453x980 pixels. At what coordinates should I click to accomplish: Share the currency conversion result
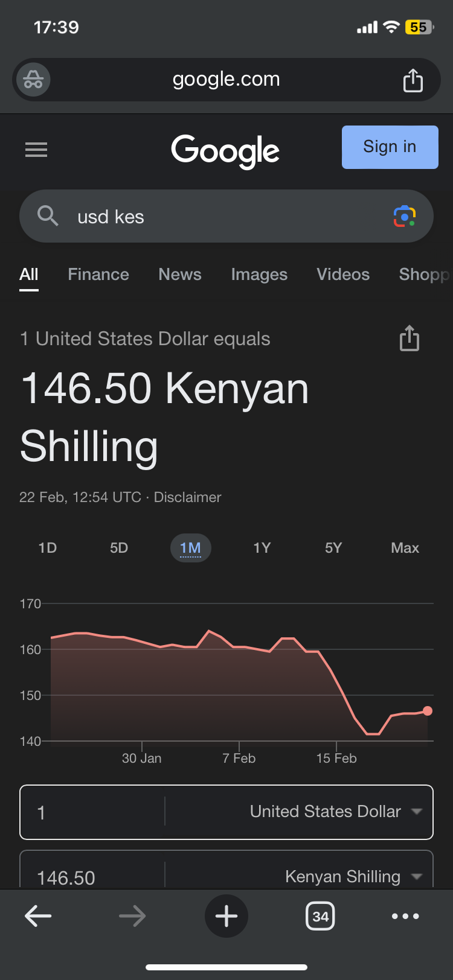409,339
